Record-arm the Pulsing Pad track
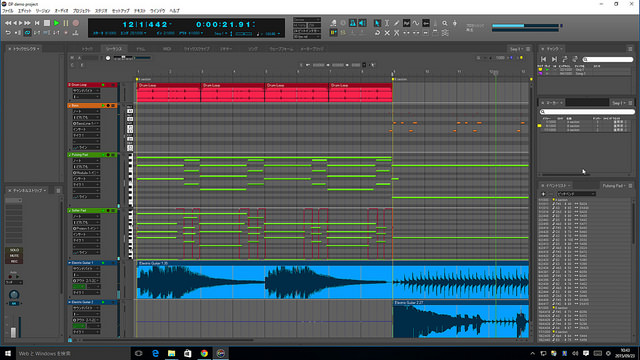The width and height of the screenshot is (640, 360). (x=108, y=155)
